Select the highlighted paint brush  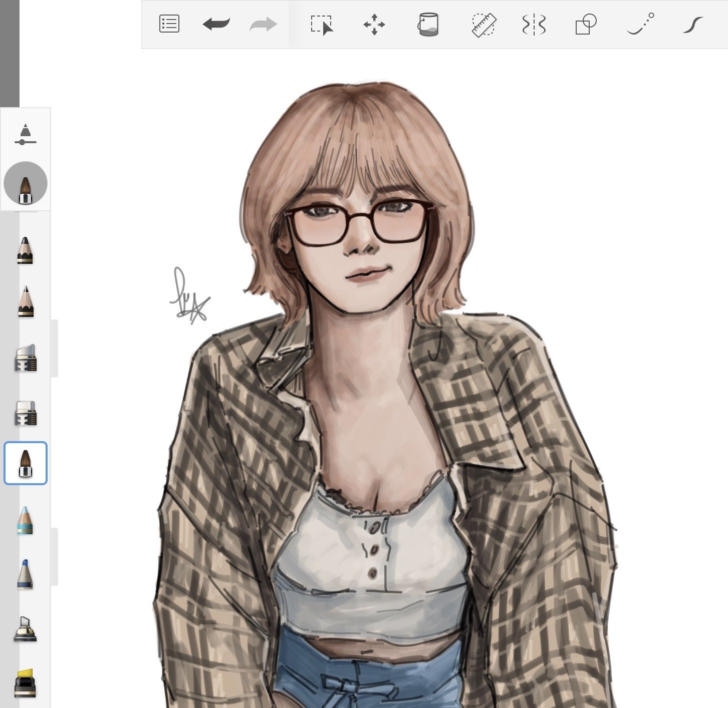[x=26, y=463]
